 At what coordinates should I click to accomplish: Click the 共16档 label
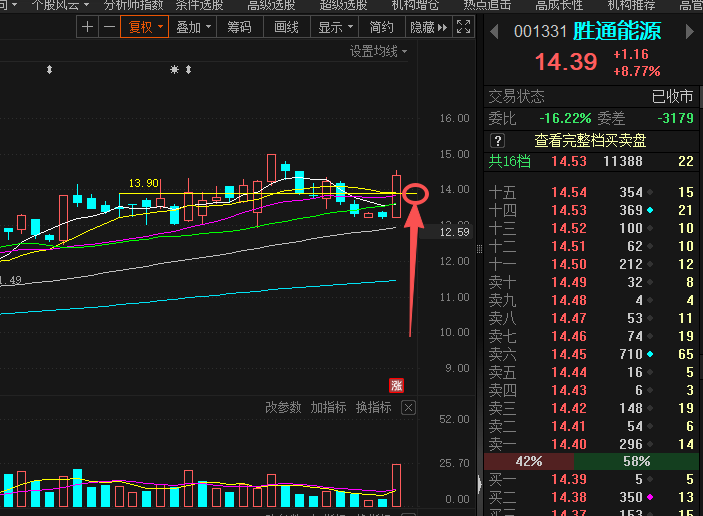[510, 161]
